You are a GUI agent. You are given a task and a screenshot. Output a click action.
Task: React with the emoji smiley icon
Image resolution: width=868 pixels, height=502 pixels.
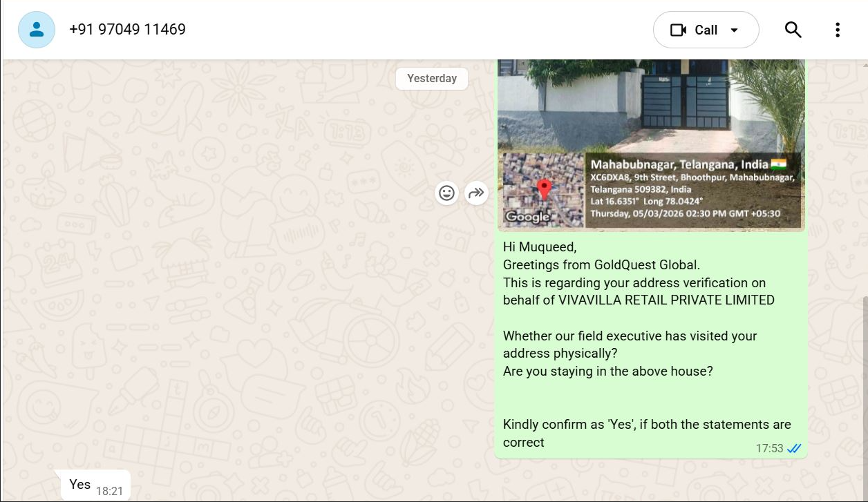[447, 193]
